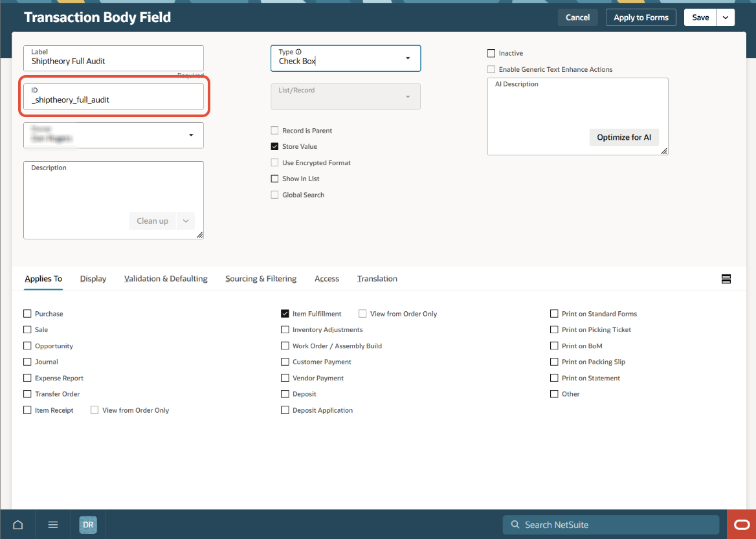The height and width of the screenshot is (539, 756).
Task: Check Deposit Application checkbox
Action: click(x=285, y=410)
